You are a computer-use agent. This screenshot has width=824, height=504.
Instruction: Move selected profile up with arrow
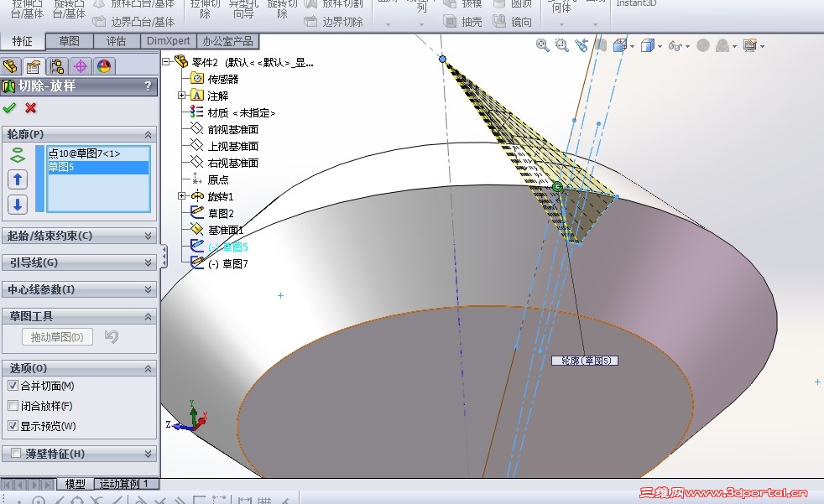click(x=18, y=180)
